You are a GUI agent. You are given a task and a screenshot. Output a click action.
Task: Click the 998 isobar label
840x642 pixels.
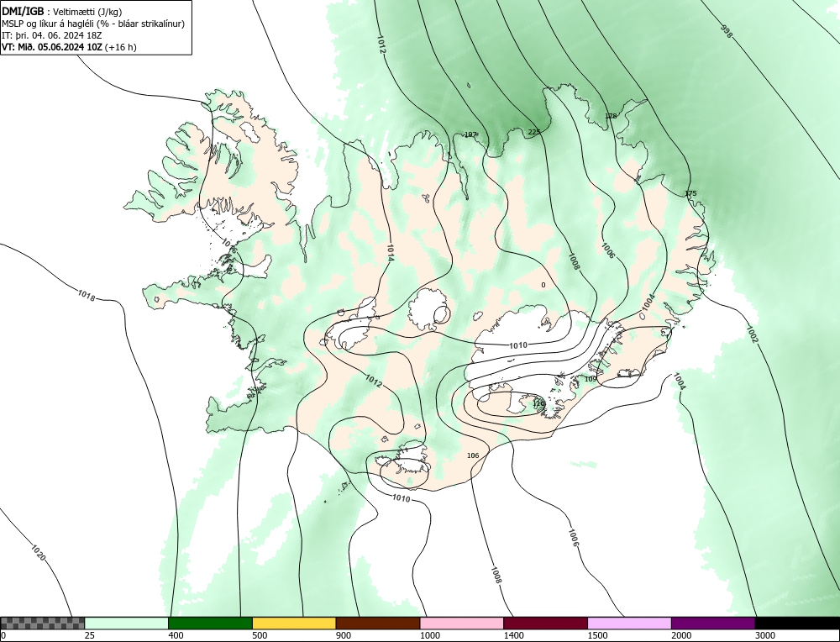coord(727,32)
